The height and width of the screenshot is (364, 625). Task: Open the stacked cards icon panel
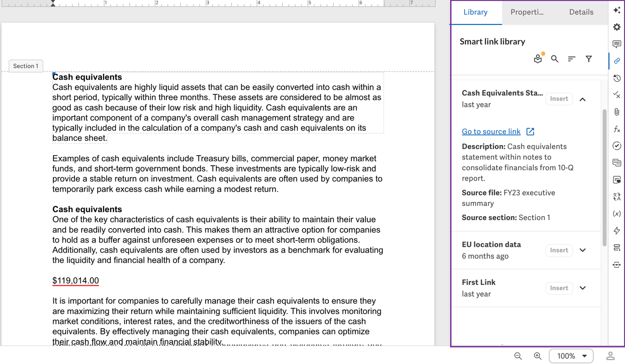click(617, 163)
